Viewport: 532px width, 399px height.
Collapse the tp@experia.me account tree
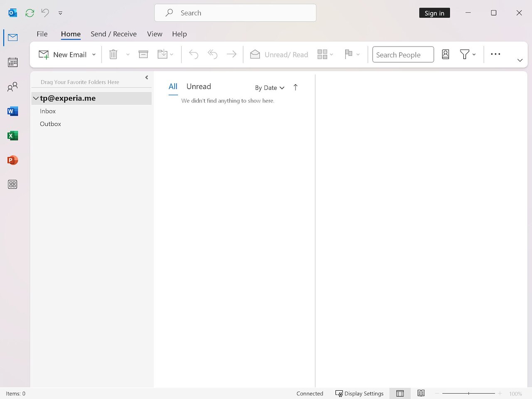tap(36, 98)
